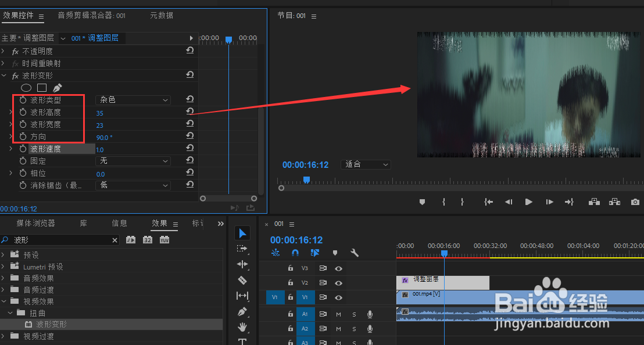Toggle lock on V3 track
Viewport: 644px width, 345px height.
point(291,268)
